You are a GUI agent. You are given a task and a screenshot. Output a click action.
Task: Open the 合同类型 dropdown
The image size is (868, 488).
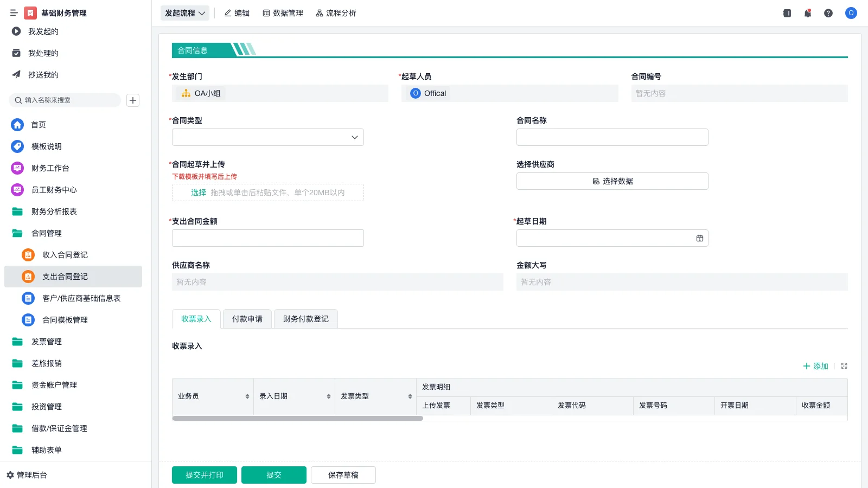click(x=268, y=137)
